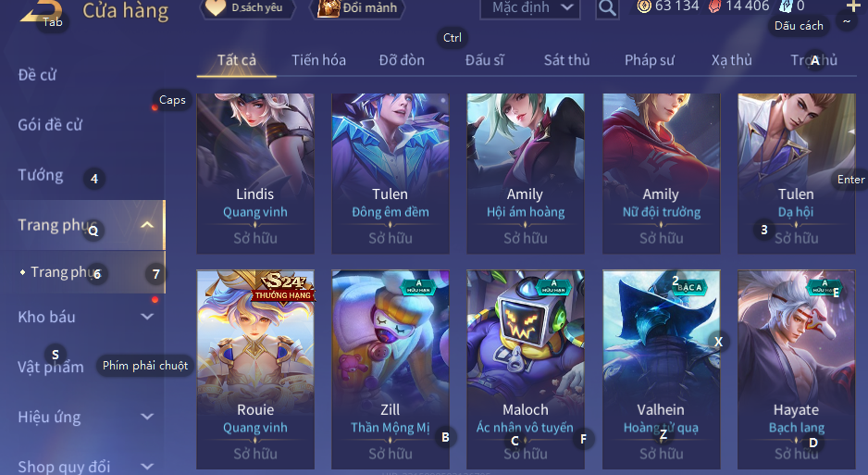Click the plus icon to add currency
Viewport: 868px width, 475px height.
(x=853, y=6)
